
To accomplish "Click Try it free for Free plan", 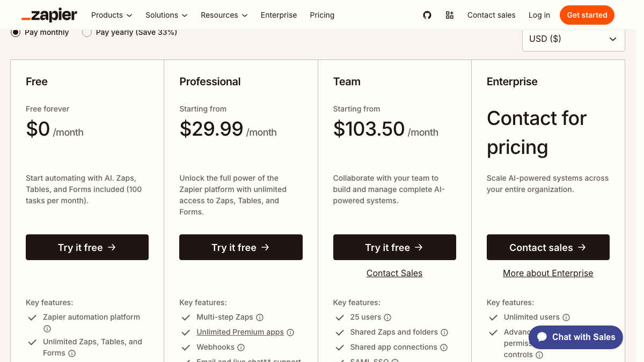I will coord(87,247).
